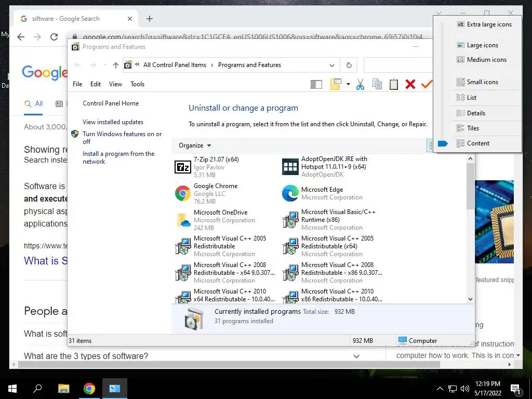Screen dimensions: 532x399
Task: Select Visual C++ 2005 Redistributable entry
Action: 225,246
